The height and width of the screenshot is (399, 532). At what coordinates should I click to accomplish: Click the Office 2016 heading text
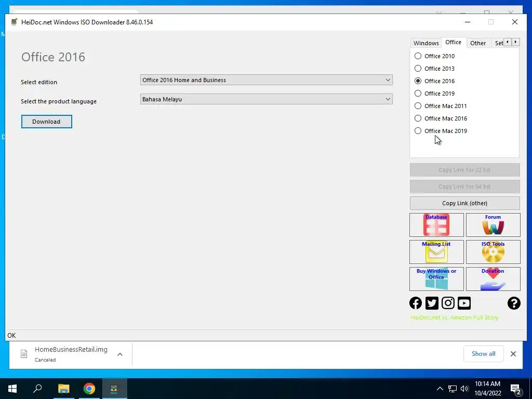pyautogui.click(x=54, y=57)
